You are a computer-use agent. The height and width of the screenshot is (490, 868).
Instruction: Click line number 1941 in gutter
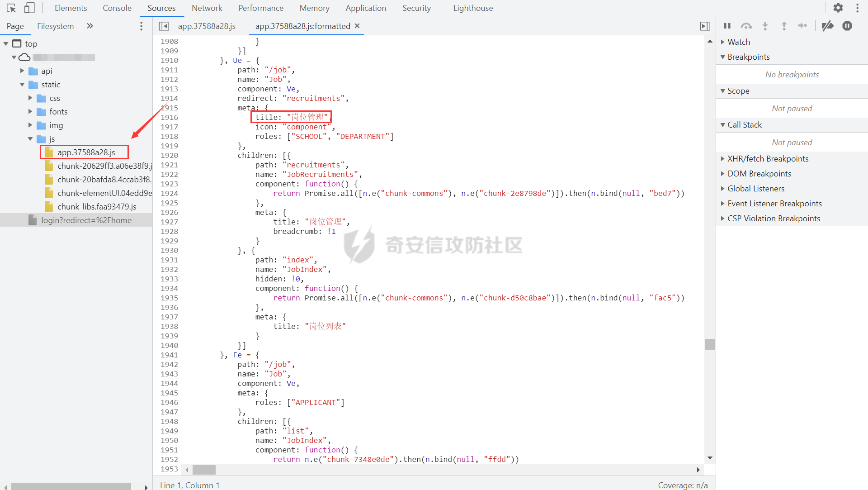point(169,355)
